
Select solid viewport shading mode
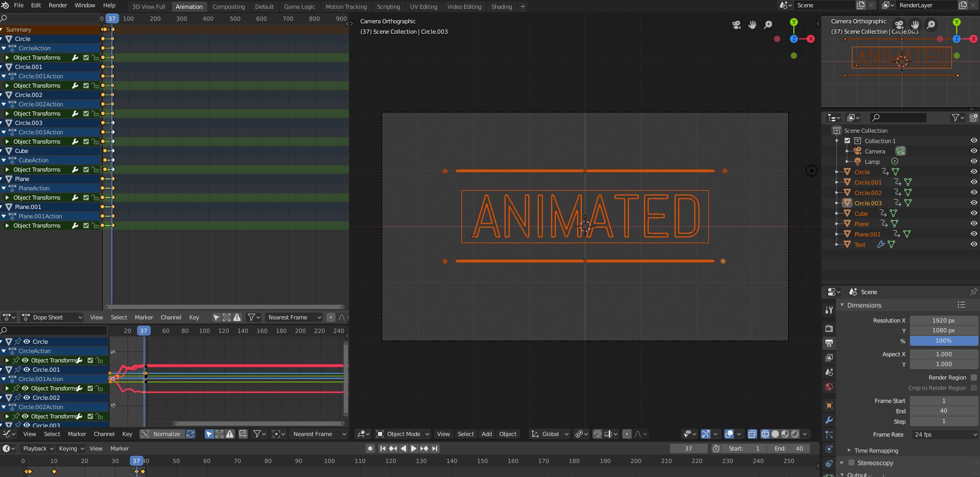tap(775, 434)
